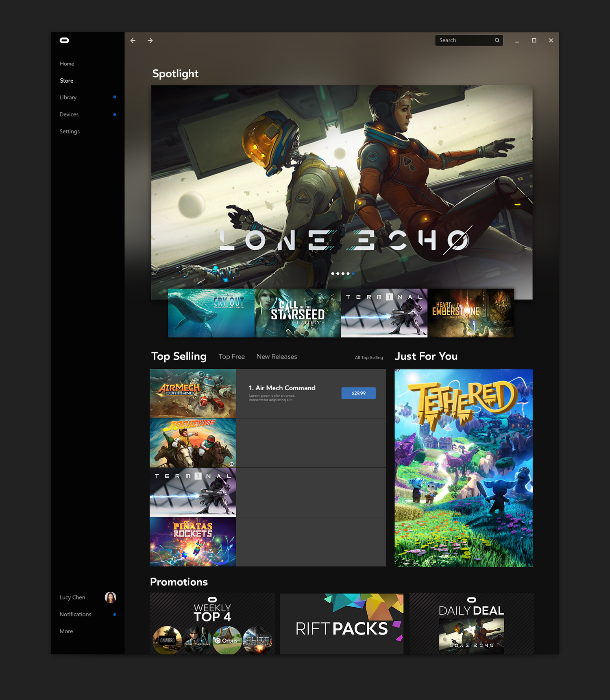Image resolution: width=610 pixels, height=700 pixels.
Task: Go to Library in the sidebar
Action: pos(68,98)
